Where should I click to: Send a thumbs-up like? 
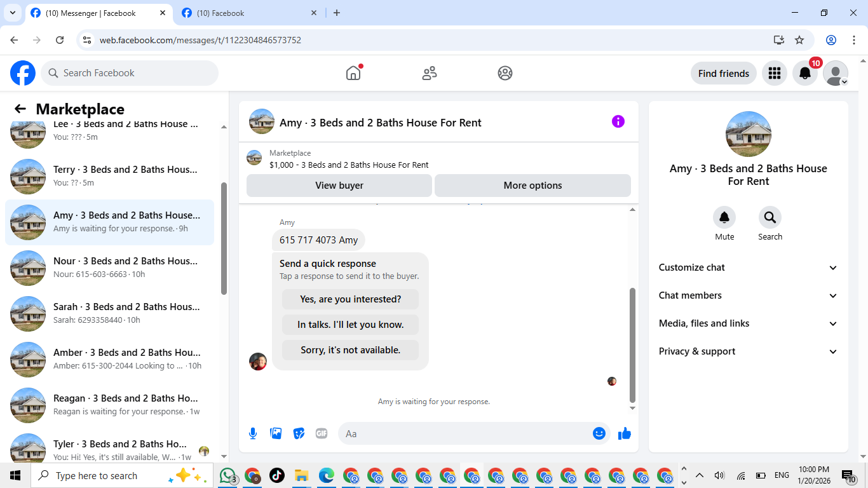(625, 433)
